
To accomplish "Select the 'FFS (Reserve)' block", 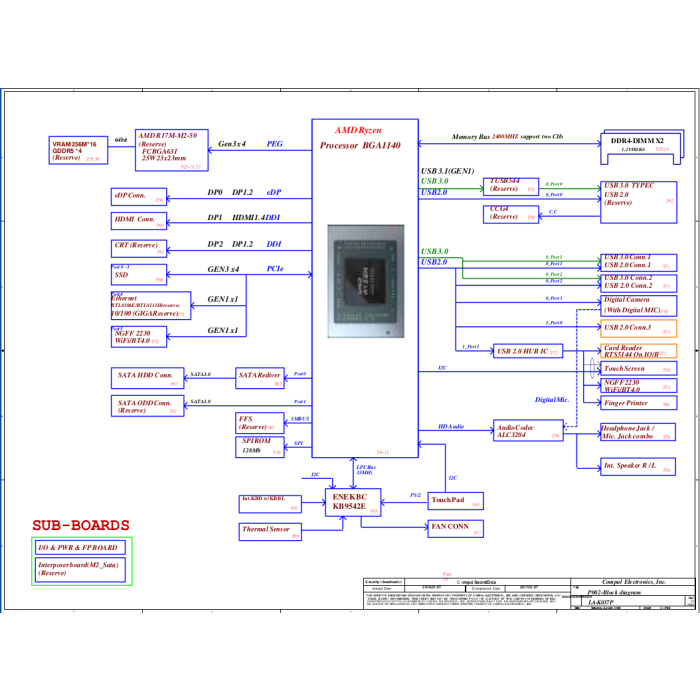I will pos(260,423).
